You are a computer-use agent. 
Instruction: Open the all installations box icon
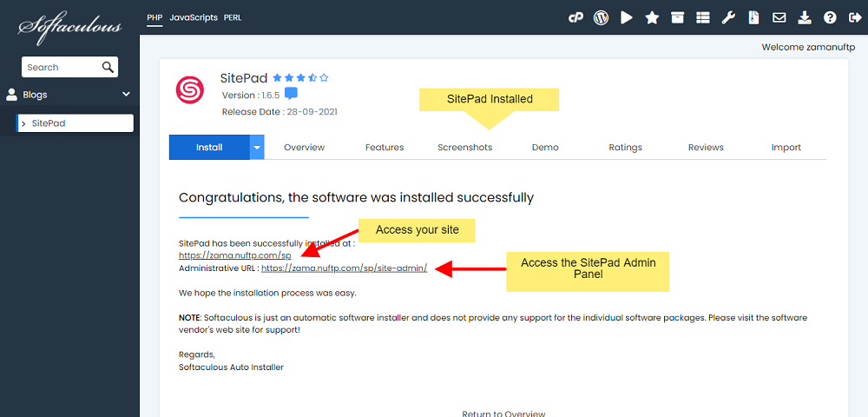point(678,17)
